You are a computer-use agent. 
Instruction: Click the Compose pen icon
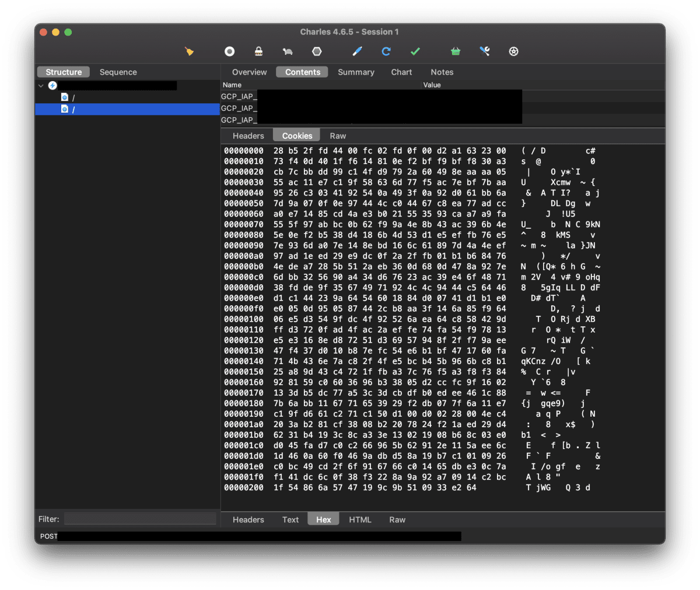(358, 51)
